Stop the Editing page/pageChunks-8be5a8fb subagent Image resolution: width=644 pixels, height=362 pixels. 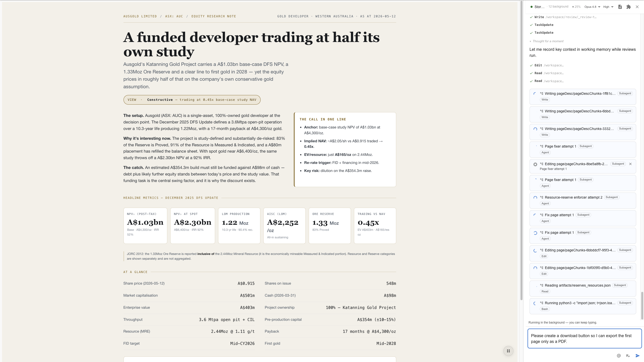[x=535, y=164]
